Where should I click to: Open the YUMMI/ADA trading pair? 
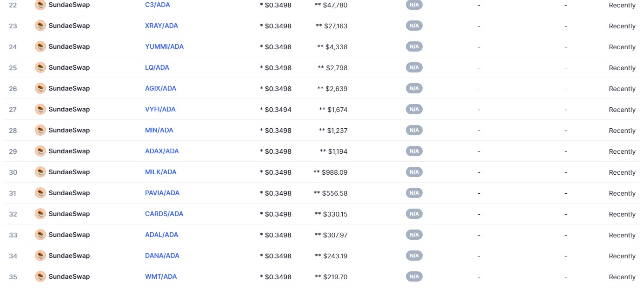coord(164,46)
